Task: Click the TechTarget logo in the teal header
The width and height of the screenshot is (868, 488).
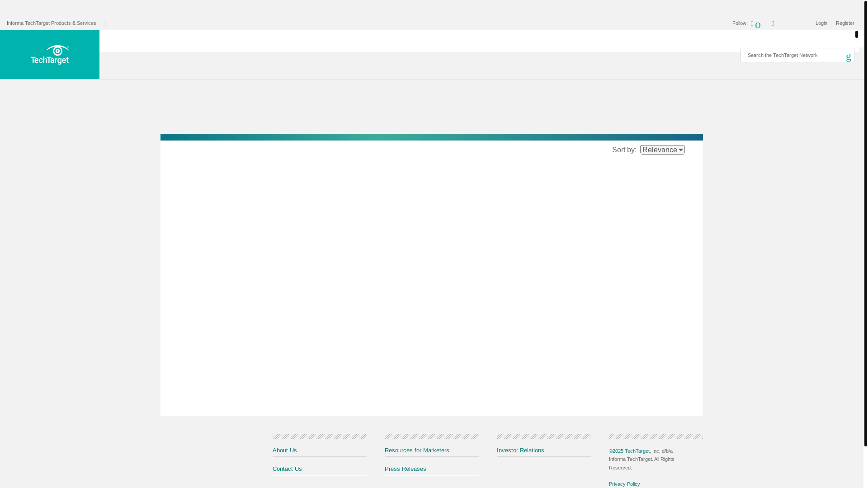Action: pos(50,55)
